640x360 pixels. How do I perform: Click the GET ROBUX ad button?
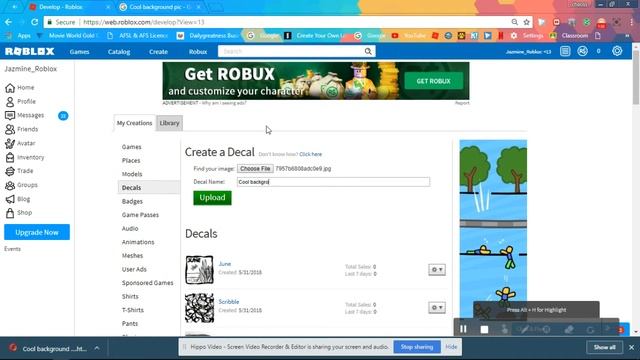click(433, 81)
